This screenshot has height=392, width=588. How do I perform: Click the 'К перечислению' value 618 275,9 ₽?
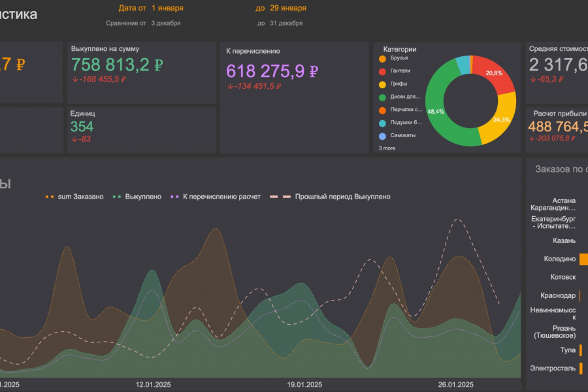[x=272, y=71]
